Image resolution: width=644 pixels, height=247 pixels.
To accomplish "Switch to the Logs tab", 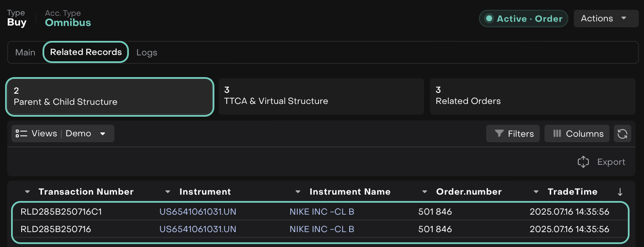I will (x=147, y=52).
